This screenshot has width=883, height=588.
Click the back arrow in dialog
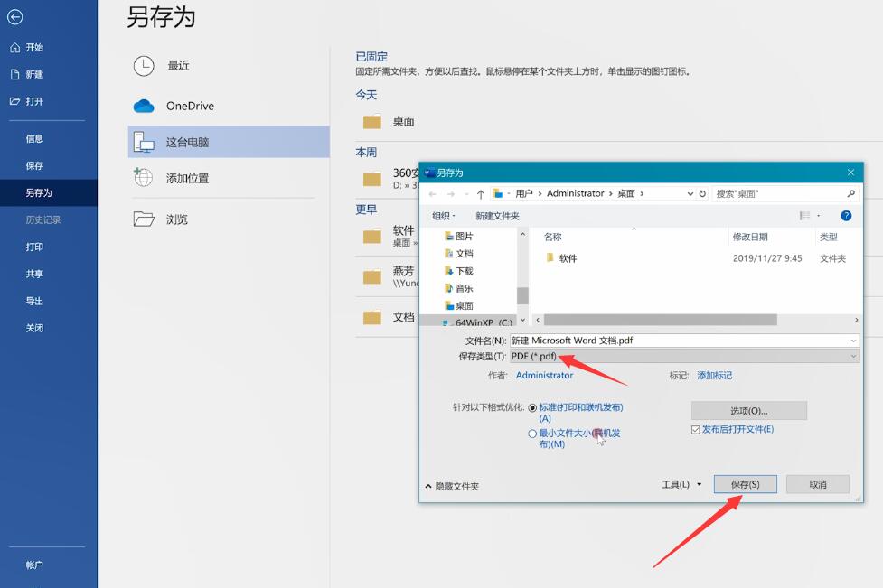pos(433,194)
